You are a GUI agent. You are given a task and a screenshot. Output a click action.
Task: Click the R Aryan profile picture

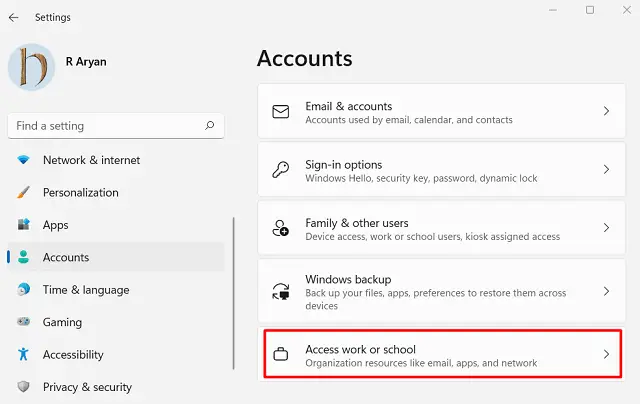(x=32, y=66)
